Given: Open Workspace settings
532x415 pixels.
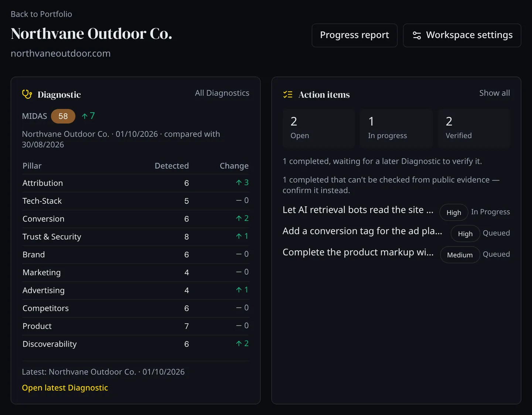Looking at the screenshot, I should 462,35.
